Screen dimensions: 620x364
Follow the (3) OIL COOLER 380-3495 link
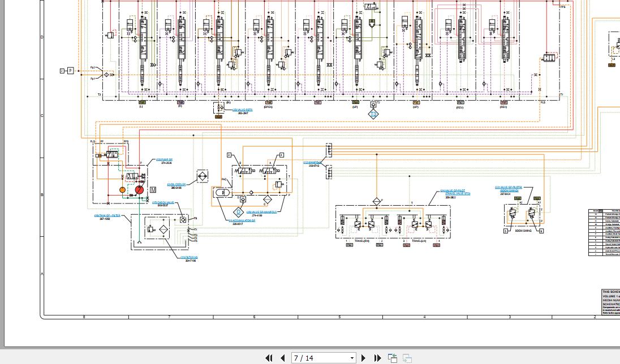(x=176, y=184)
